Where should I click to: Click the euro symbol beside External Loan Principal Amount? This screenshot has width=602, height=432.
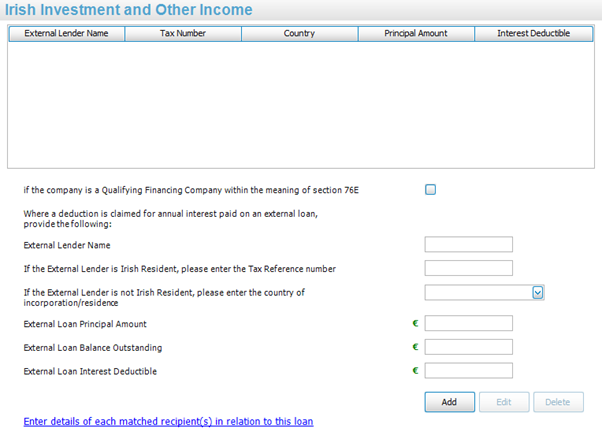click(415, 324)
